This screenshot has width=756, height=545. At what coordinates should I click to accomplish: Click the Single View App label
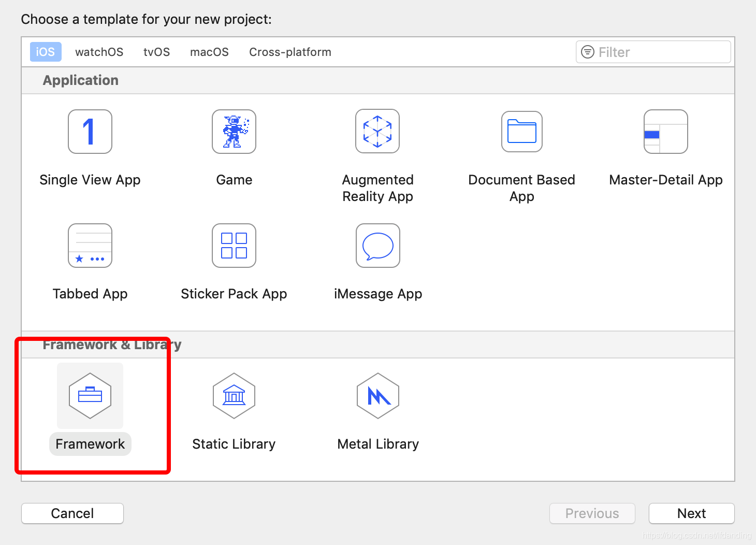click(x=90, y=180)
